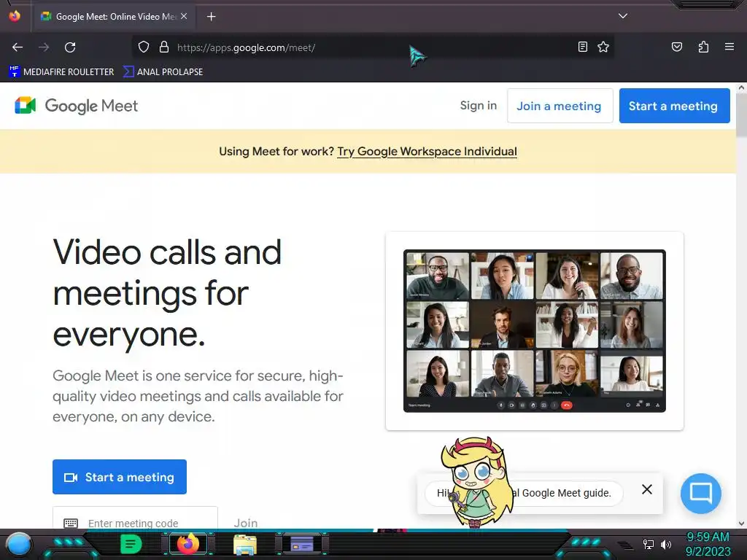Click the network tray icon
Viewport: 747px width, 560px height.
click(x=648, y=544)
